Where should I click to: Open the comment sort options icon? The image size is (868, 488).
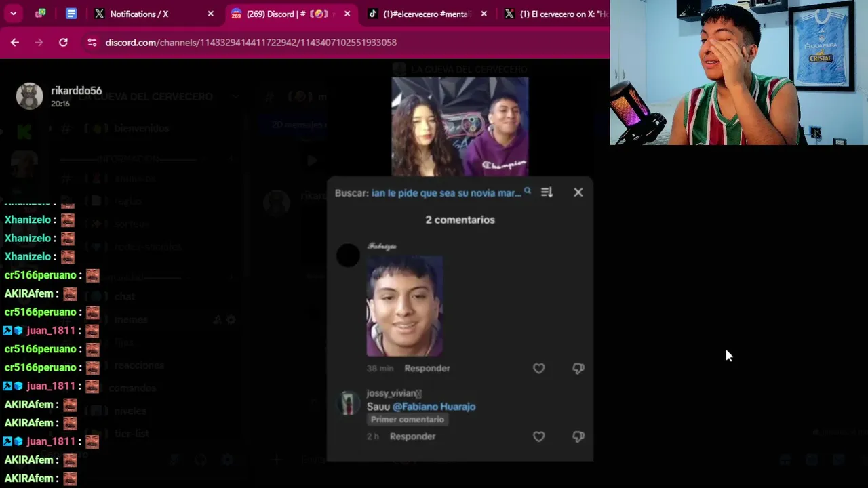[x=547, y=192]
